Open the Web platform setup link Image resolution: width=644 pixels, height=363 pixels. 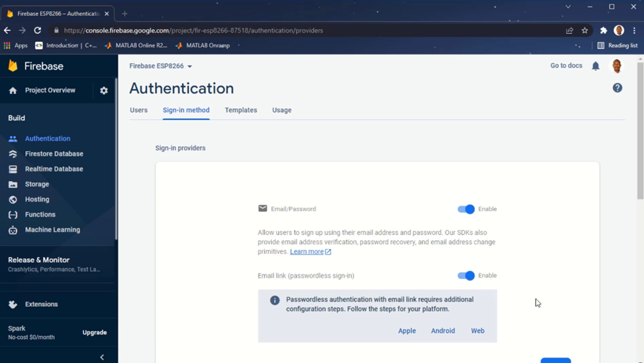pos(477,331)
